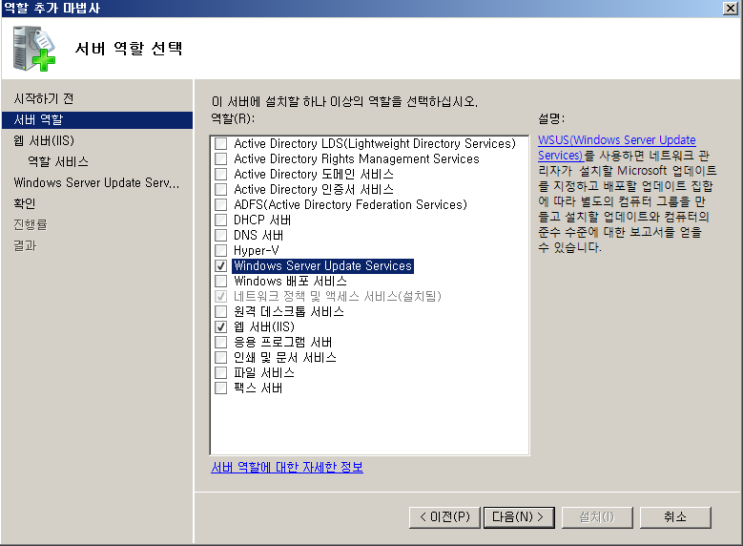Select Windows Server Update Services role text
The width and height of the screenshot is (743, 546).
click(323, 266)
